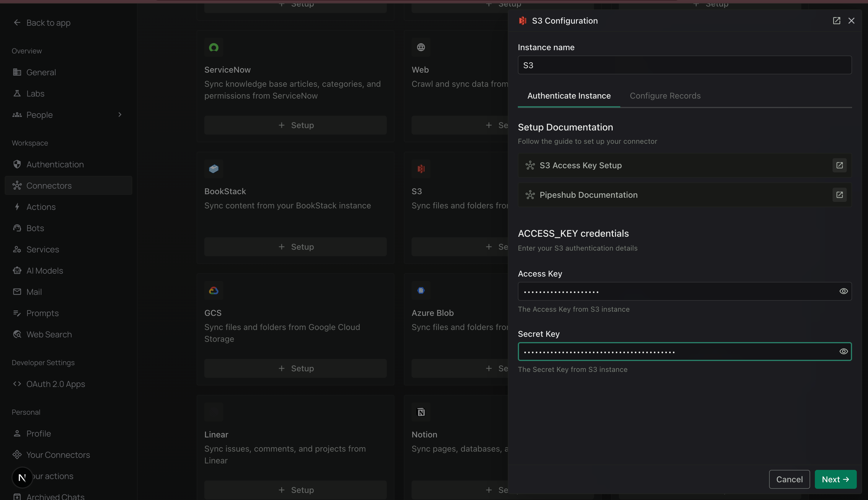Click the Connectors hub icon
Screen dimensions: 868x500
[17, 185]
